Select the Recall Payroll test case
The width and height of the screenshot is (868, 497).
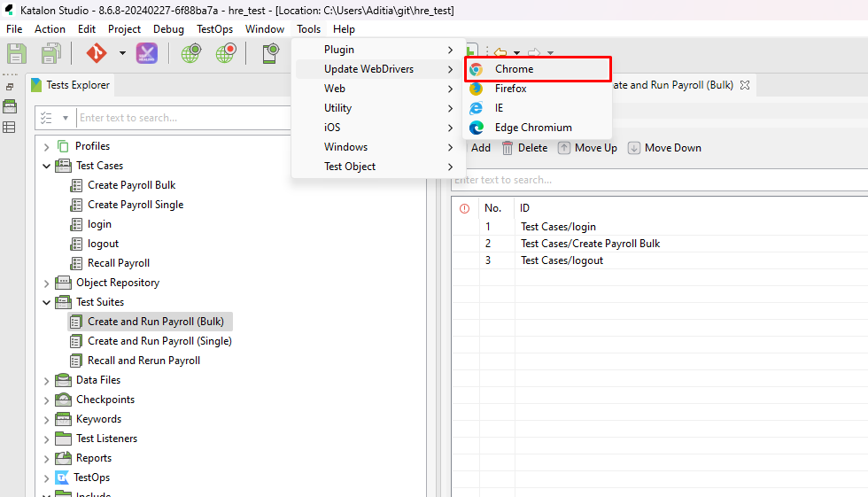pos(119,263)
